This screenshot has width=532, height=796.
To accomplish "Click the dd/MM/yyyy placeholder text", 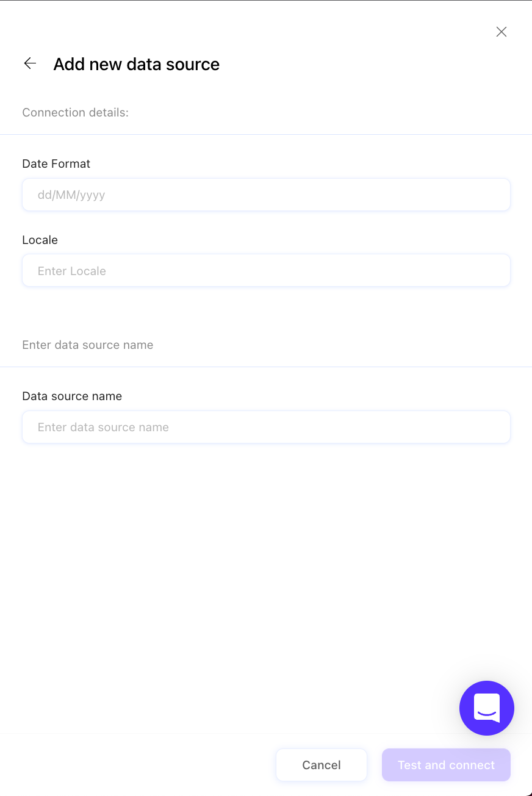I will coord(71,195).
